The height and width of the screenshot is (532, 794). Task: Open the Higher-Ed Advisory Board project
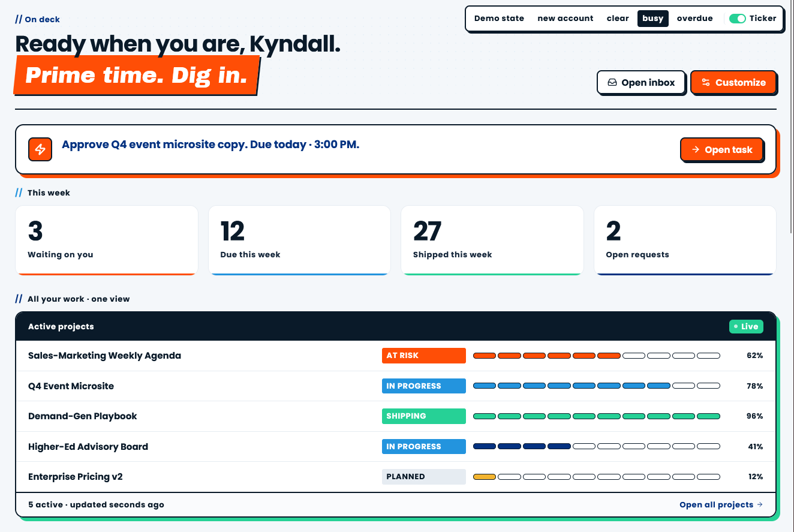[x=396, y=447]
